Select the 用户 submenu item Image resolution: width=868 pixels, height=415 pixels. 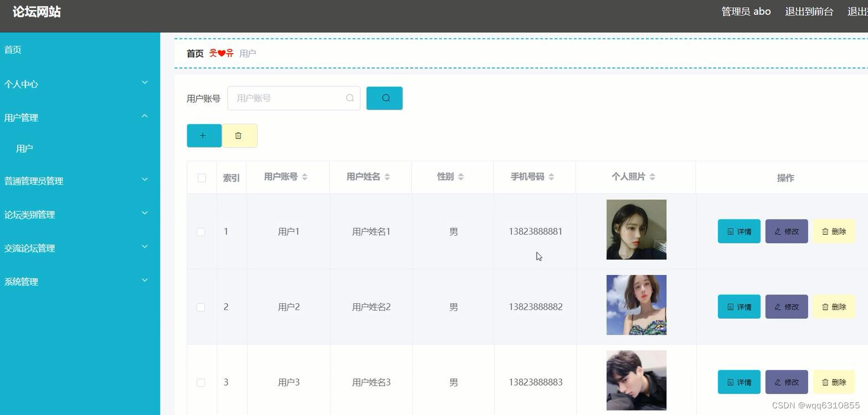(24, 148)
